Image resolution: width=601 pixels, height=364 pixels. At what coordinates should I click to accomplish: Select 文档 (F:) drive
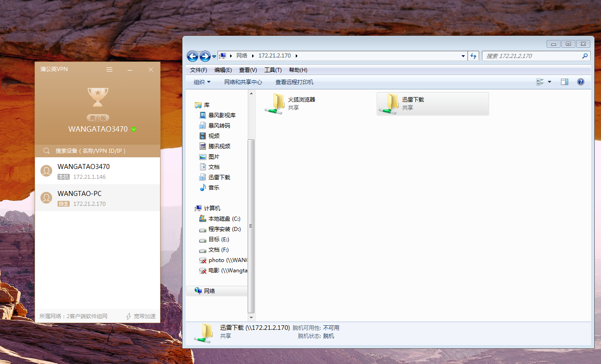(214, 250)
